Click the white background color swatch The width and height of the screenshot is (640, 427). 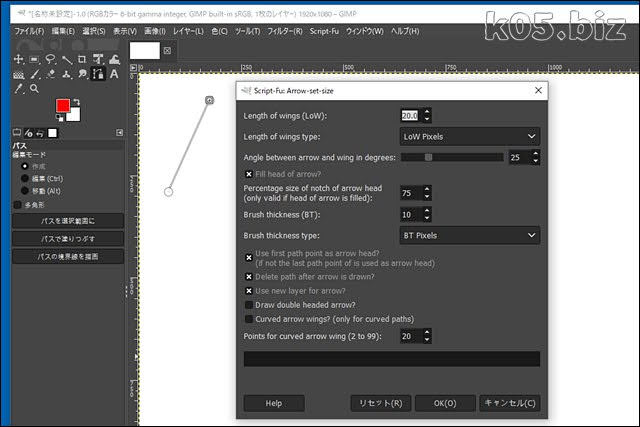coord(74,115)
